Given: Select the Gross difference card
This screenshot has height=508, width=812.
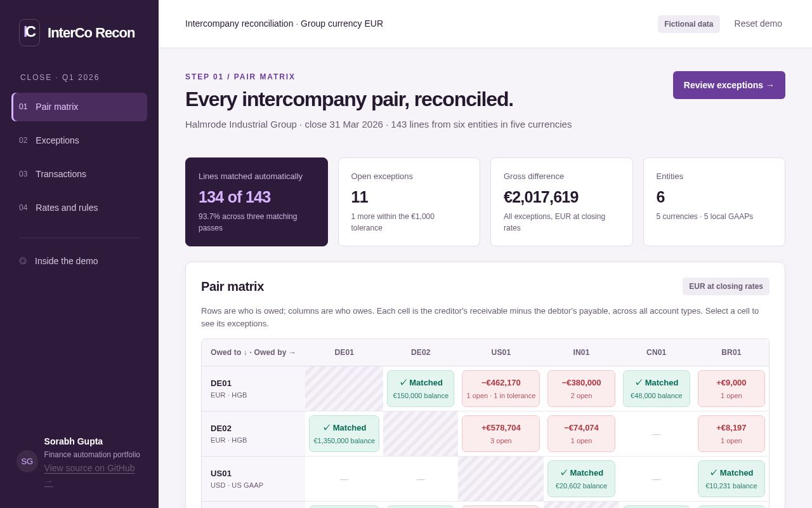Looking at the screenshot, I should click(x=561, y=202).
